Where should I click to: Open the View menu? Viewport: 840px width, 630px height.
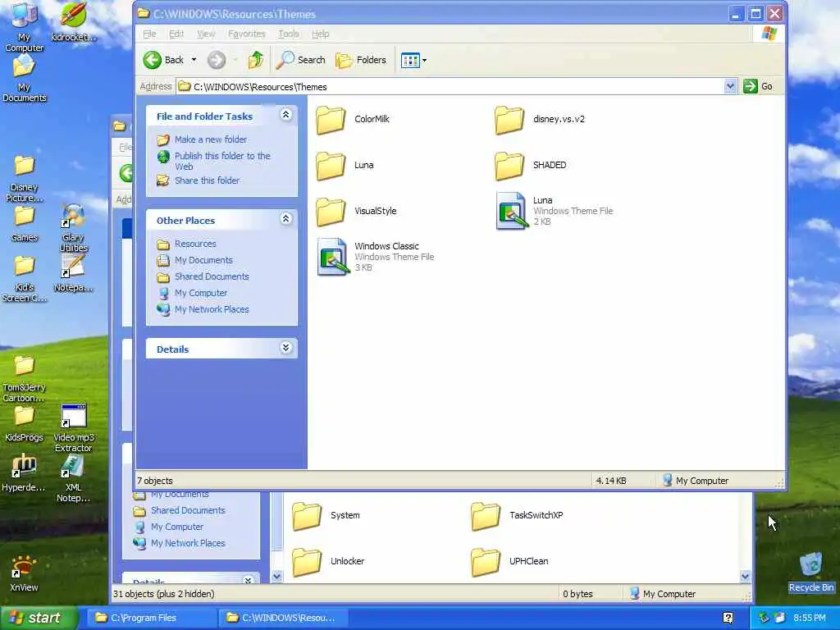click(206, 34)
